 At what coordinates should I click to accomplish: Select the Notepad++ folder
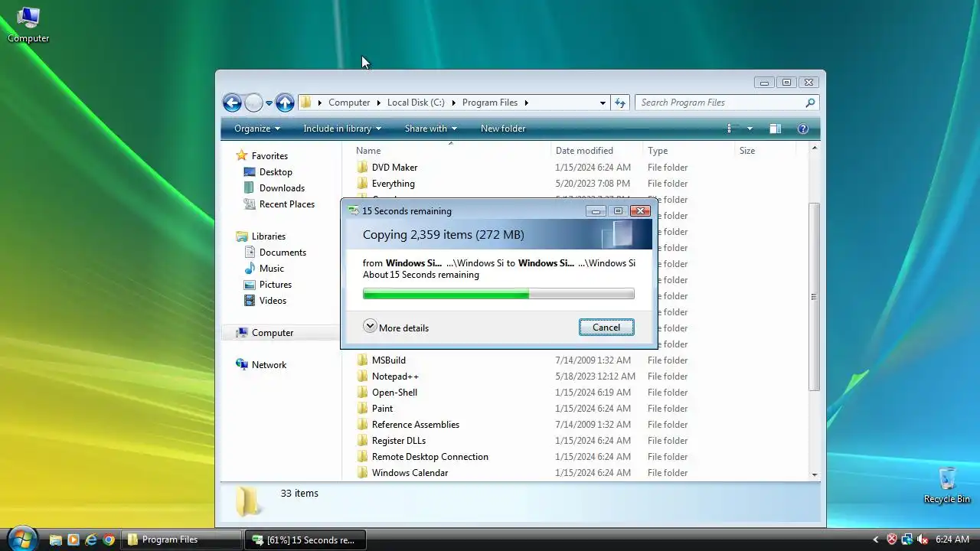click(x=395, y=377)
